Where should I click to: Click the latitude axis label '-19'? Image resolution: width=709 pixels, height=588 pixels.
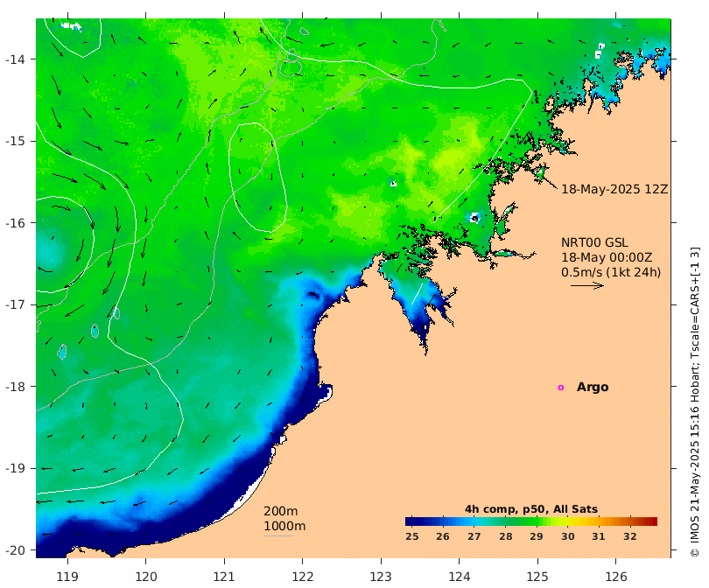(x=15, y=468)
